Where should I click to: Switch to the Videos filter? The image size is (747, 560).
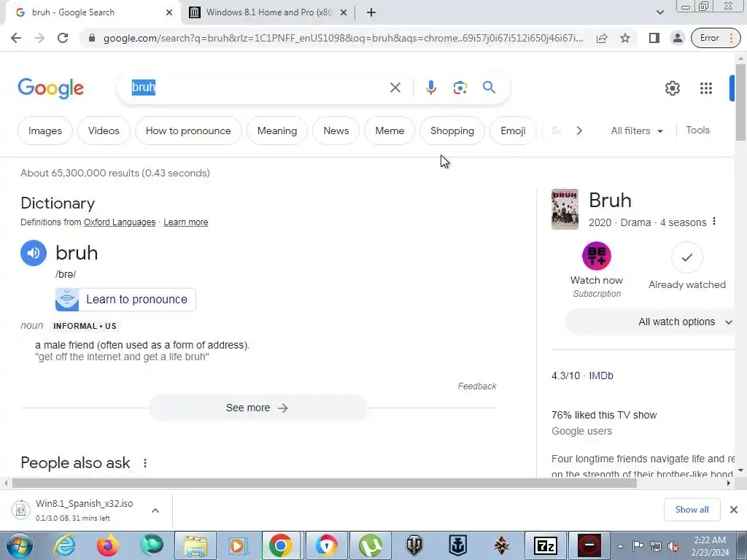[104, 131]
